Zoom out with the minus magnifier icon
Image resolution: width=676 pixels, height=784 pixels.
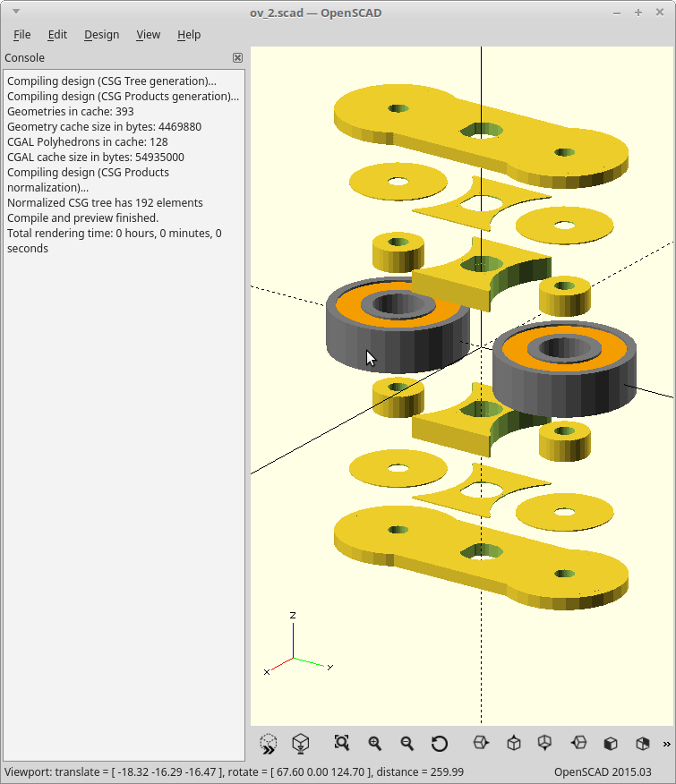(x=406, y=743)
